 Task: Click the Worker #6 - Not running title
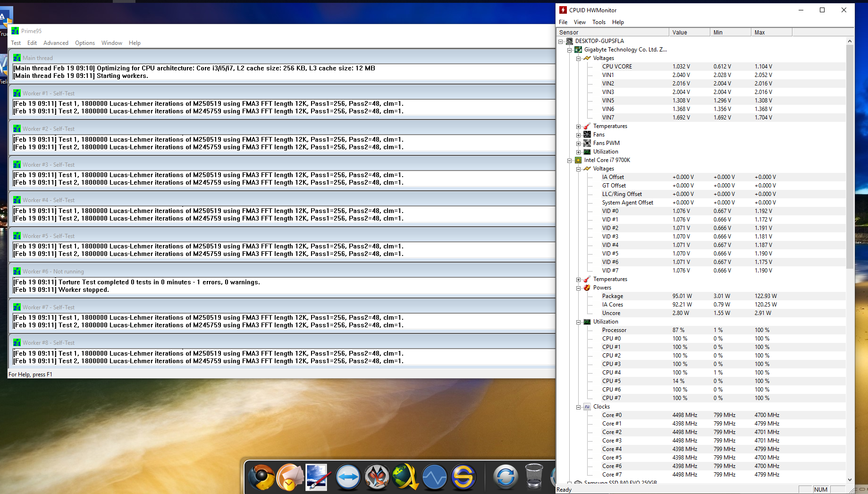pyautogui.click(x=53, y=272)
